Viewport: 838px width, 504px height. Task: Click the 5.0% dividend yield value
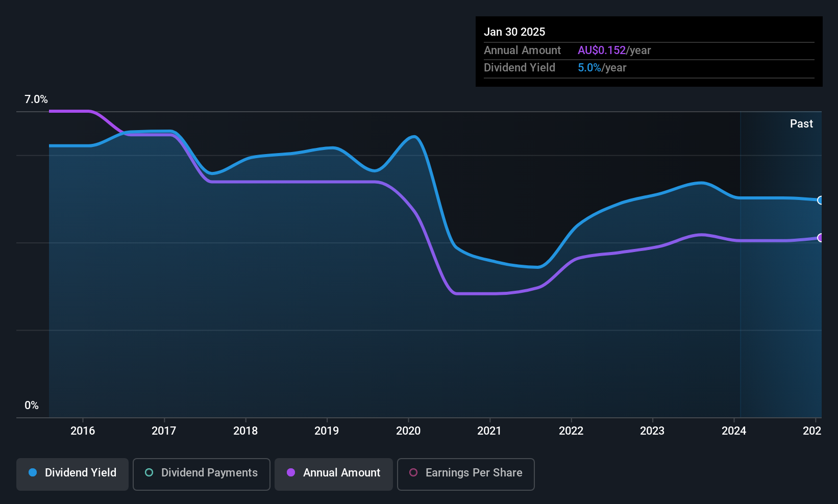[x=589, y=67]
